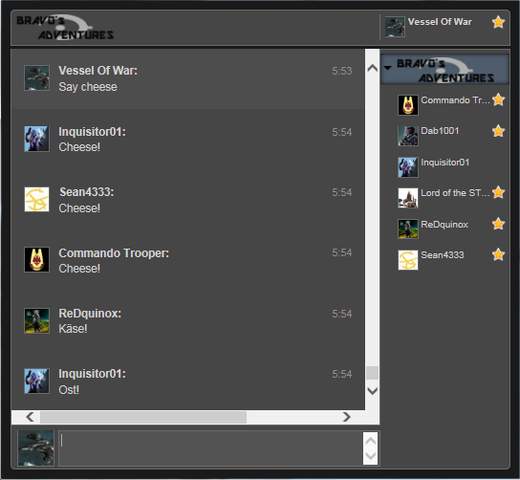The height and width of the screenshot is (480, 520).
Task: Click Vessel Of War avatar in the header
Action: coord(395,26)
